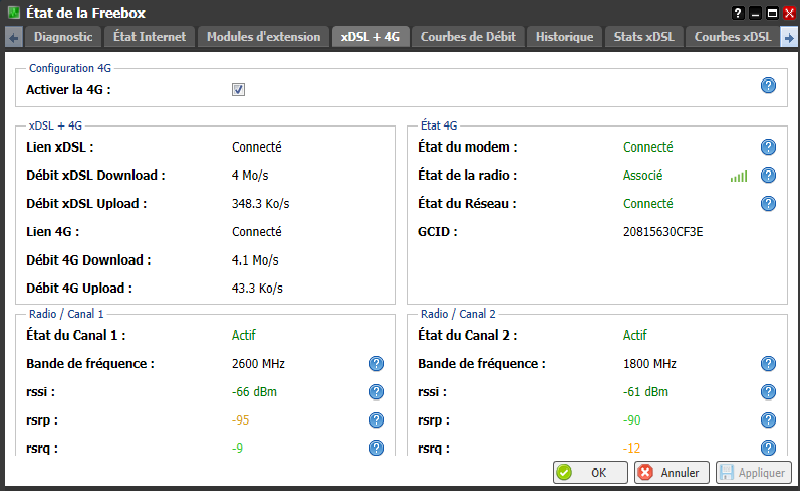This screenshot has height=491, width=800.
Task: Click help icon for État de la radio
Action: click(x=768, y=175)
